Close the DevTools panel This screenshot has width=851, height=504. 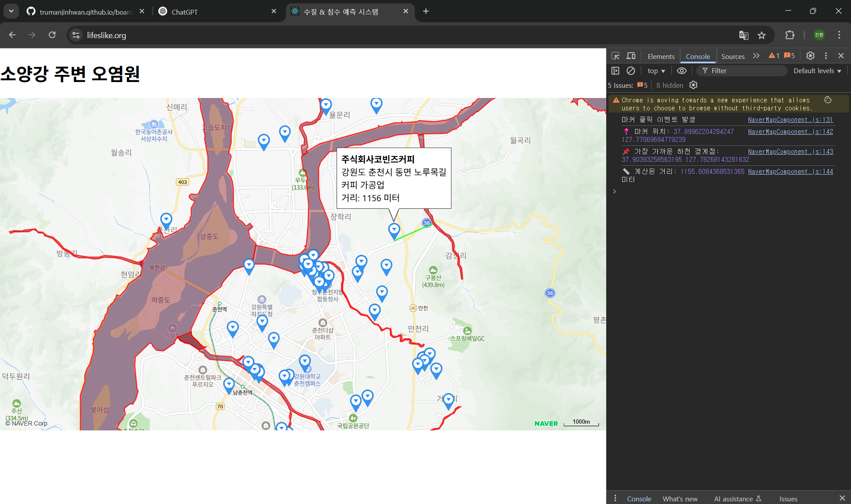click(841, 56)
